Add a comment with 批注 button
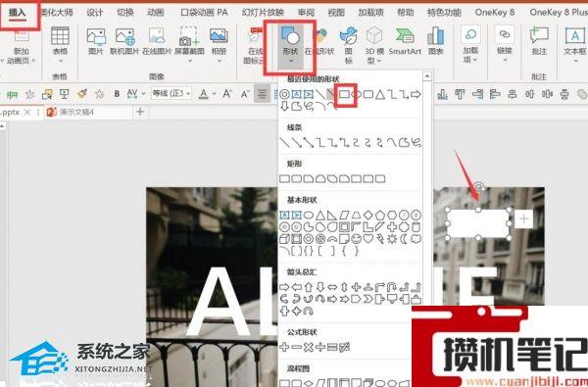The width and height of the screenshot is (588, 387). click(x=539, y=41)
